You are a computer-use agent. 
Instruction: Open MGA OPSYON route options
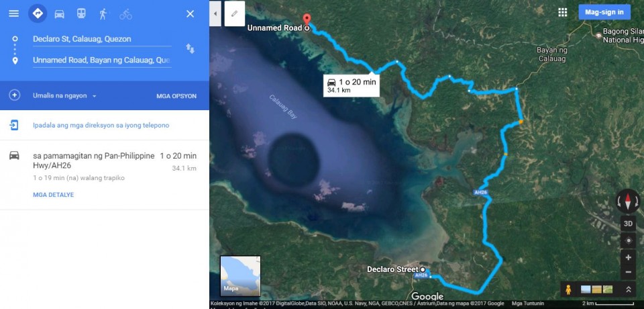coord(176,96)
